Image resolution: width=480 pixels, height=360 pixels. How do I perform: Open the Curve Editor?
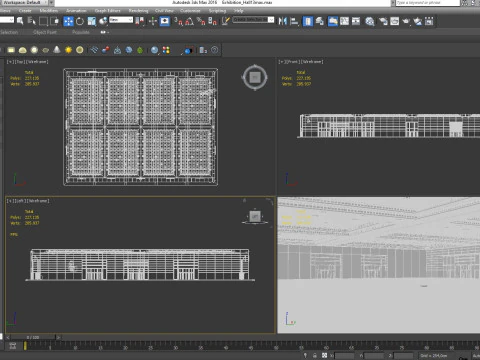pyautogui.click(x=344, y=21)
